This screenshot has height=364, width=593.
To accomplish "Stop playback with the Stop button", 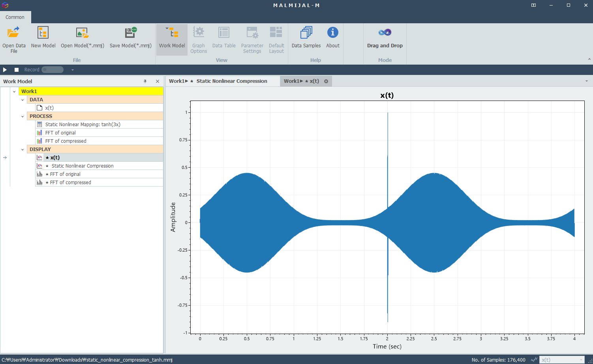I will (17, 70).
